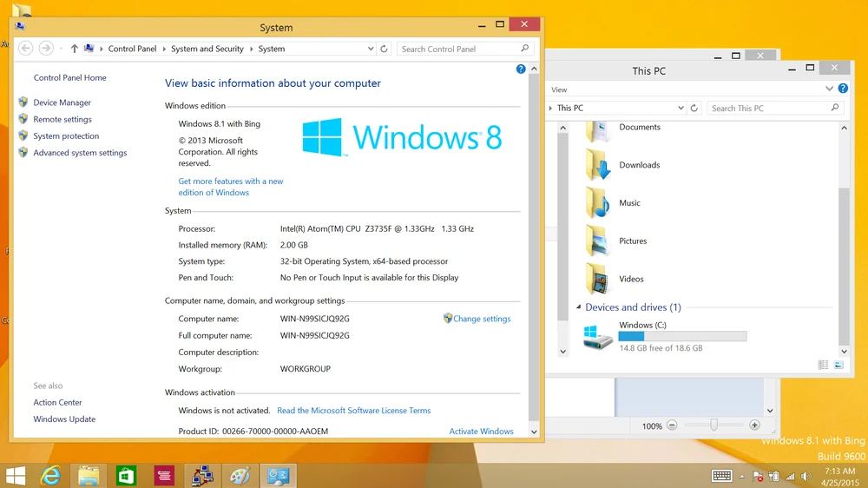Click the System help question mark icon
The width and height of the screenshot is (868, 488).
point(521,69)
